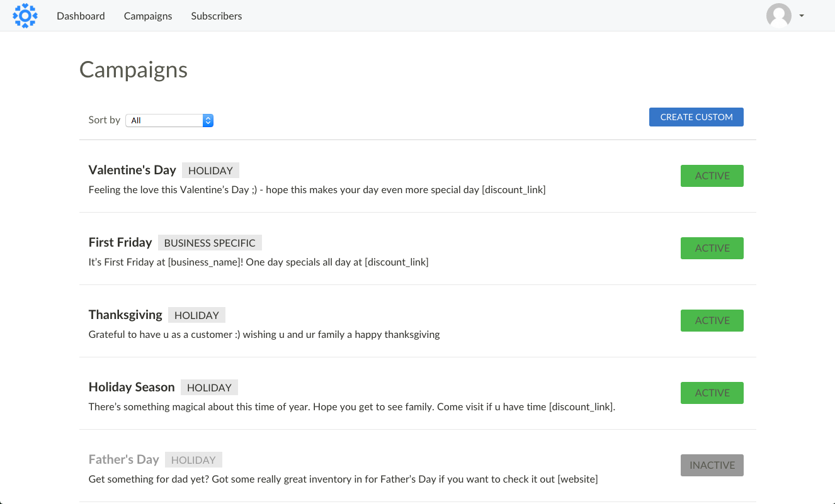835x504 pixels.
Task: Click the Business Specific tag
Action: pyautogui.click(x=210, y=243)
